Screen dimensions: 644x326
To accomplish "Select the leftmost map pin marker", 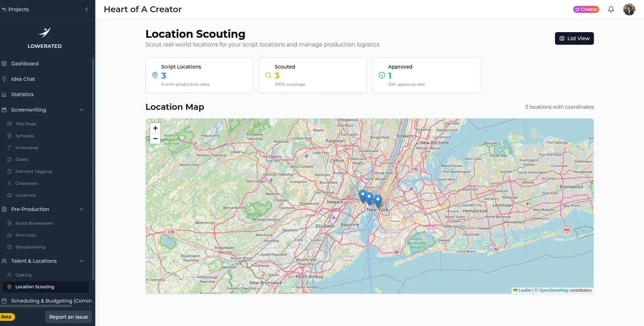I will pos(363,196).
